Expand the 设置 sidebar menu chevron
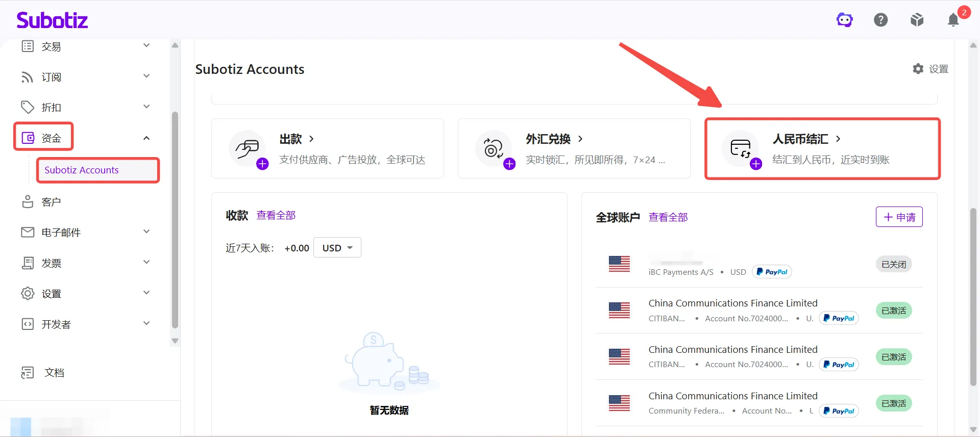Image resolution: width=980 pixels, height=437 pixels. pos(146,293)
